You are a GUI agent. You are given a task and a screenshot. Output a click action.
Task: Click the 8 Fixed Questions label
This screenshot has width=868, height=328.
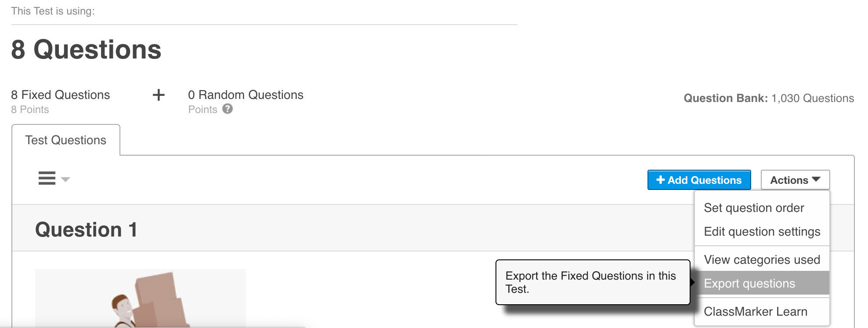point(61,95)
